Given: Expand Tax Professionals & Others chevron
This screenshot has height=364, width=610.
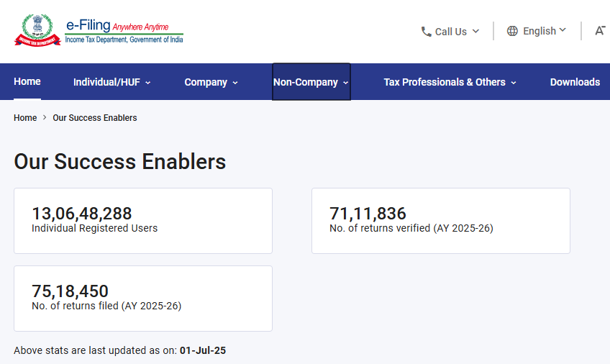Looking at the screenshot, I should click(x=514, y=83).
